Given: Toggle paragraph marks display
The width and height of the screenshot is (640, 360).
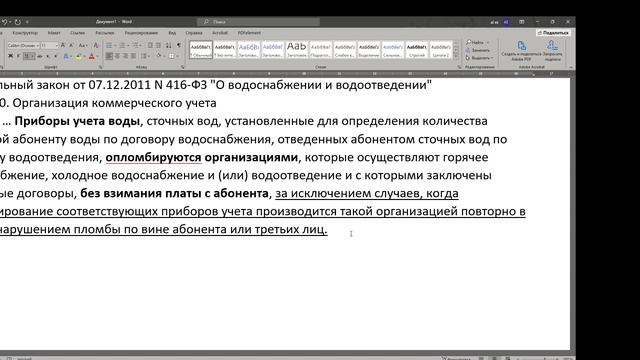Looking at the screenshot, I should (178, 45).
